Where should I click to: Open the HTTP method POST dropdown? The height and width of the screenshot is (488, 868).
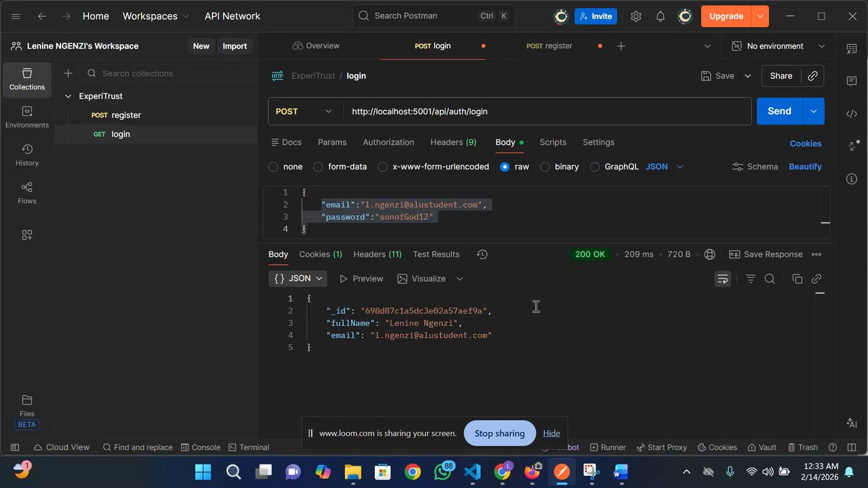(x=305, y=111)
